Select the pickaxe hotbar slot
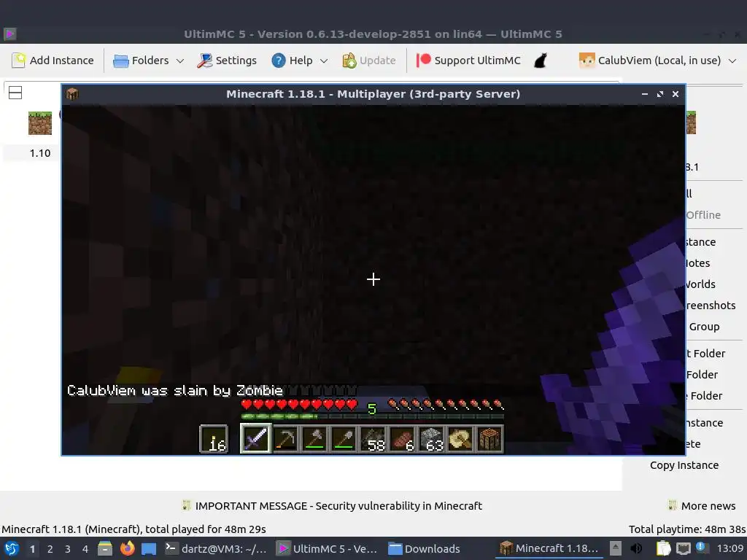Image resolution: width=747 pixels, height=560 pixels. (285, 438)
